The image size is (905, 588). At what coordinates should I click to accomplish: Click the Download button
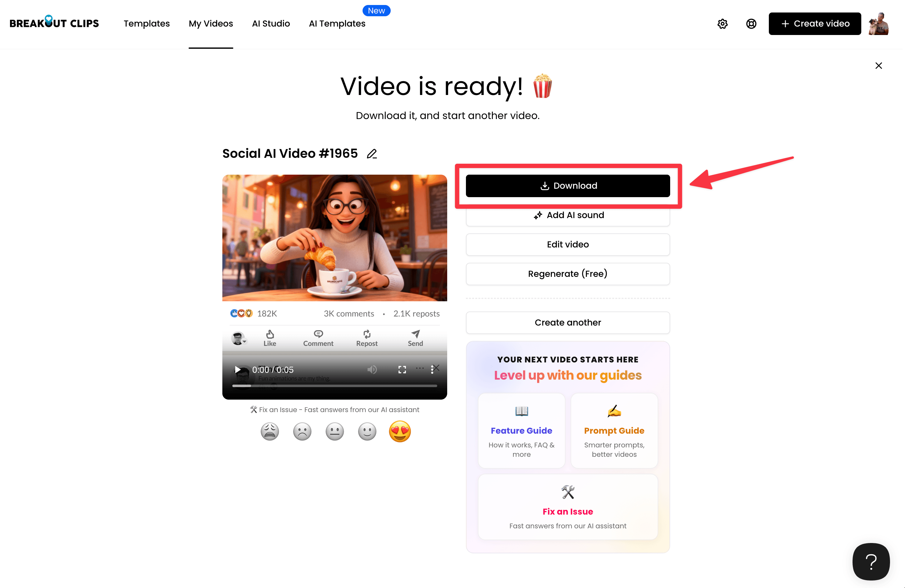[x=567, y=186]
